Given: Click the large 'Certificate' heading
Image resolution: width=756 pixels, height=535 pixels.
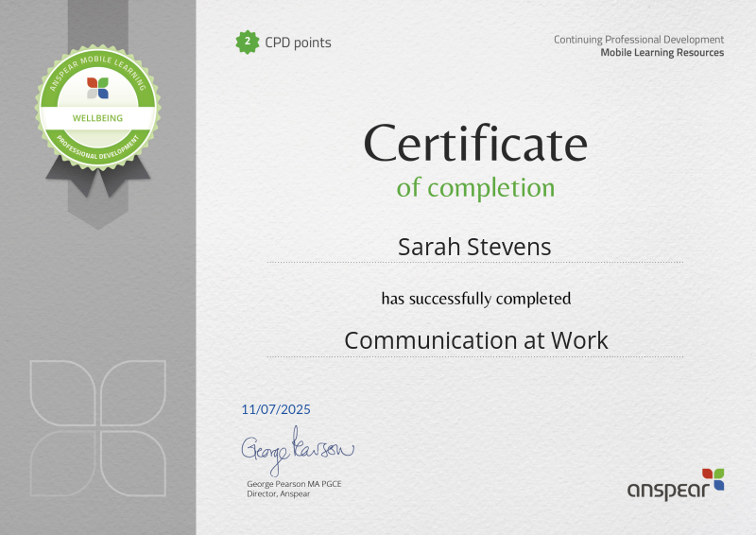Looking at the screenshot, I should (475, 144).
